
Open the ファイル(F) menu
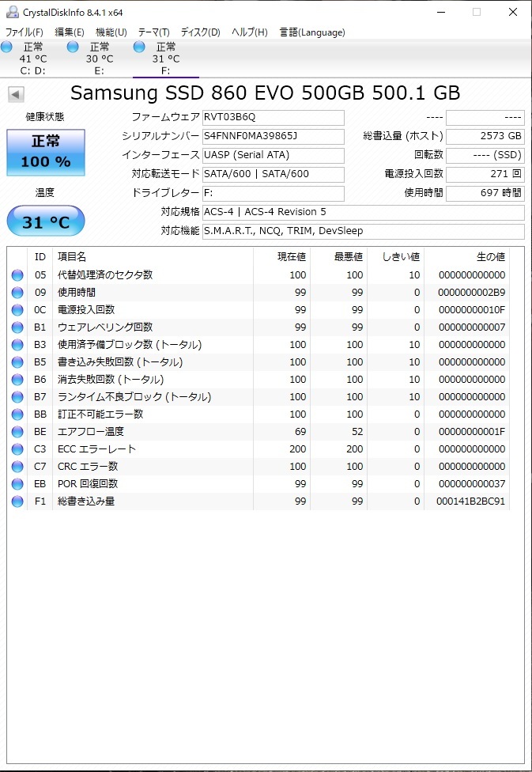pos(25,32)
